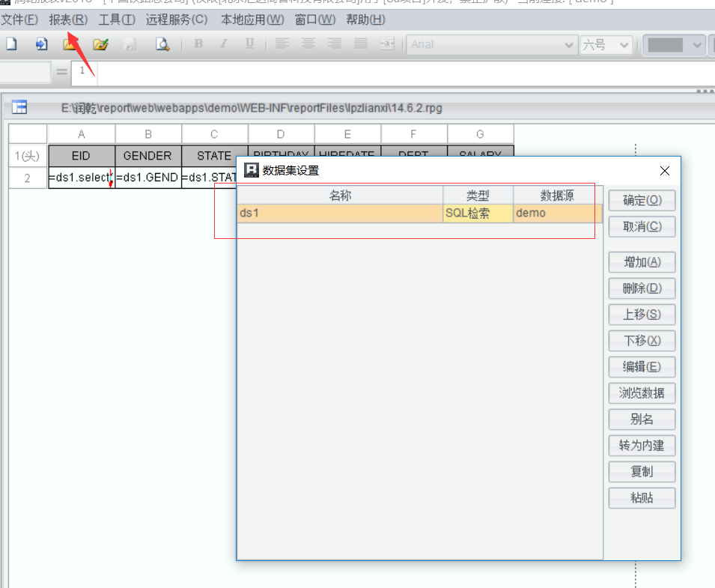Toggle bold formatting in toolbar
Screen dimensions: 715x588
click(198, 44)
